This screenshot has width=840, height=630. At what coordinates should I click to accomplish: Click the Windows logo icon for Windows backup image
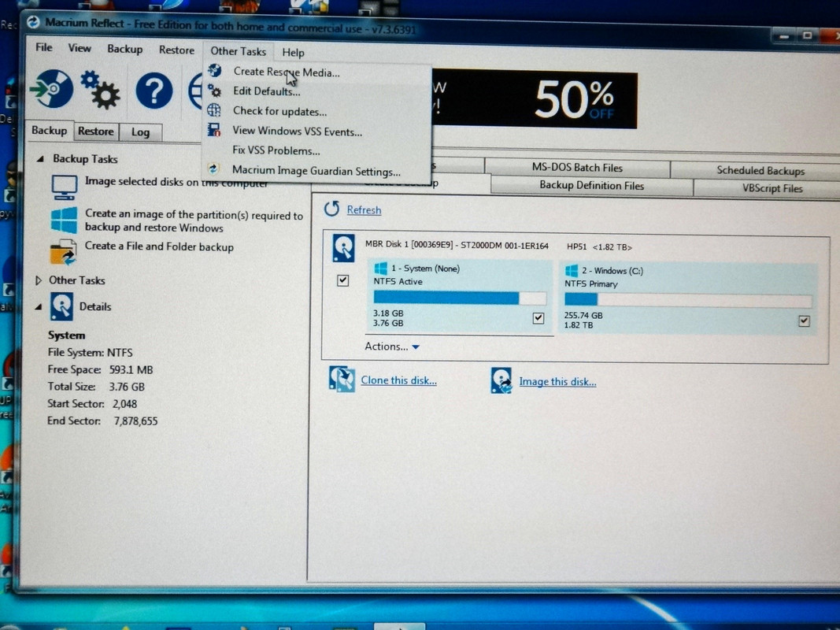click(x=64, y=220)
